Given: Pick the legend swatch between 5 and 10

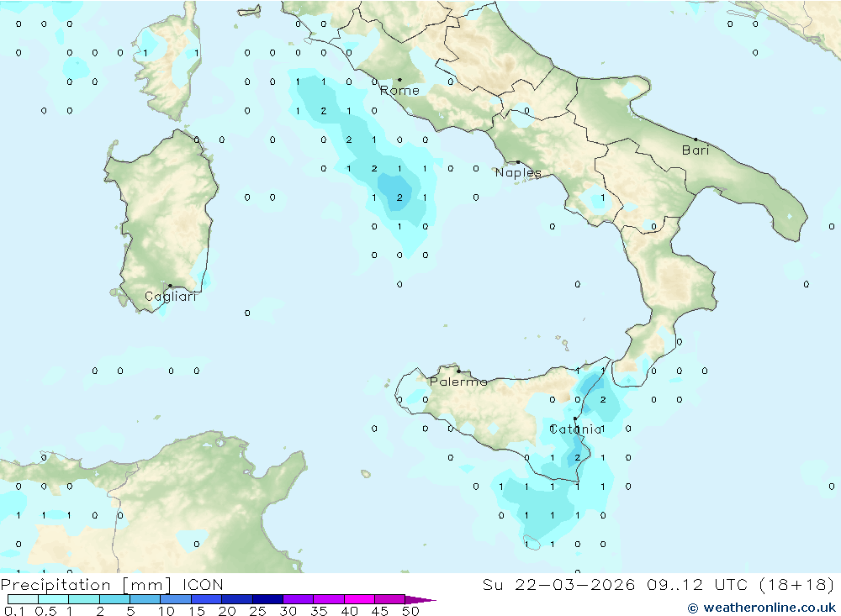Looking at the screenshot, I should tap(145, 599).
